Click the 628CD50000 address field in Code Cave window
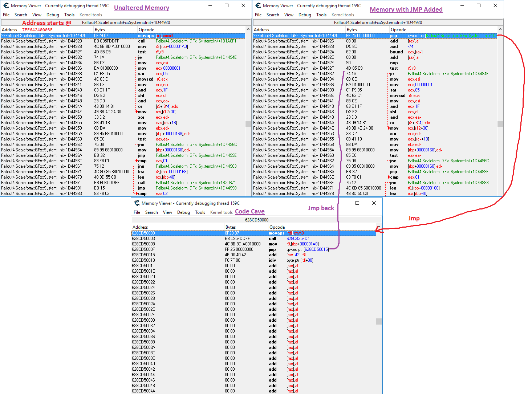 [x=256, y=220]
